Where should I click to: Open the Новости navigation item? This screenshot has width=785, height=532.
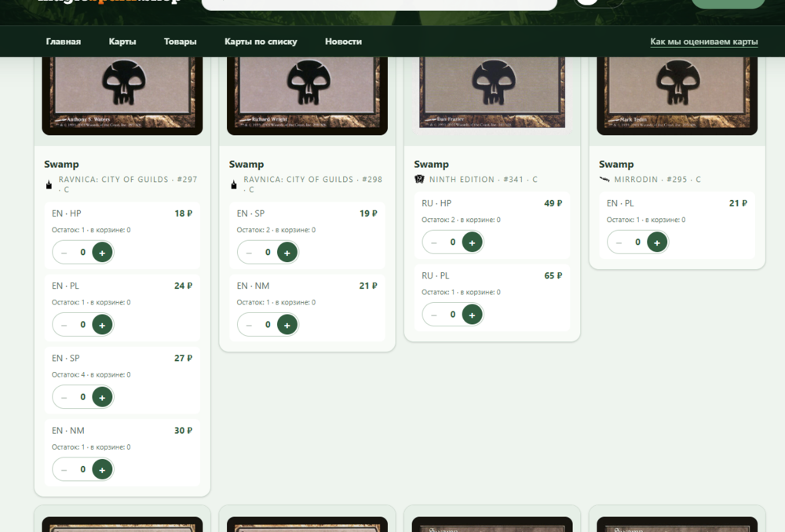pyautogui.click(x=344, y=42)
